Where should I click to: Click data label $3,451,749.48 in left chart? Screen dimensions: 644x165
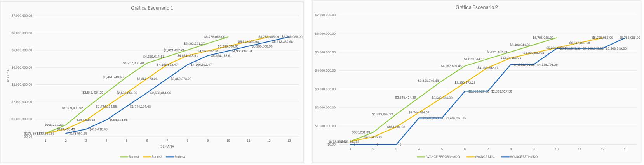(x=113, y=77)
